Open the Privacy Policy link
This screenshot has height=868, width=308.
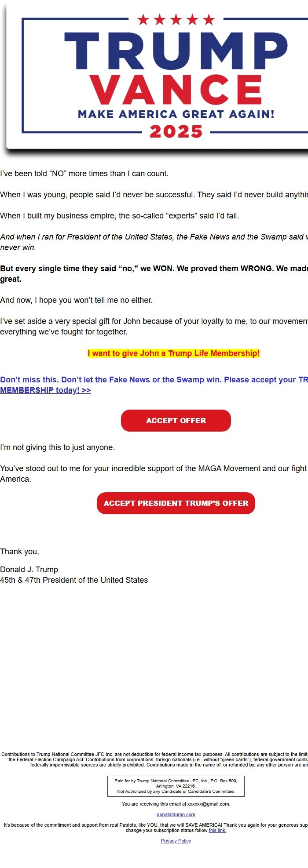pyautogui.click(x=176, y=841)
